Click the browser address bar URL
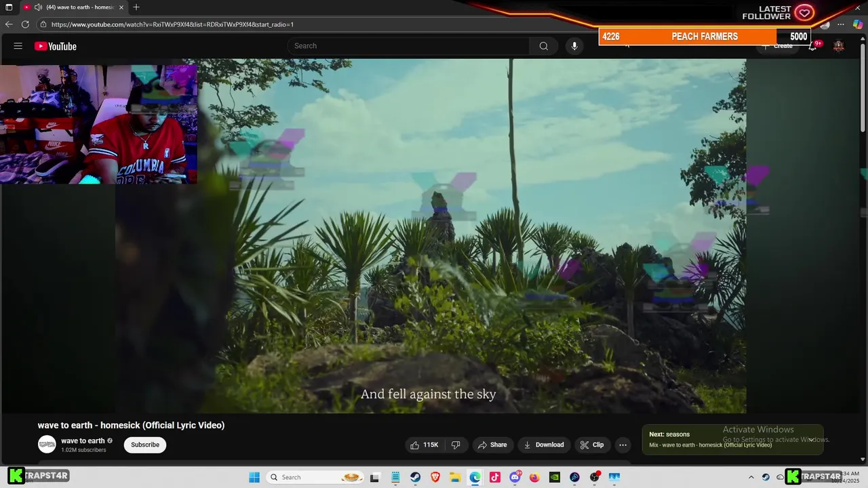Screen dimensions: 868x488 click(172, 24)
